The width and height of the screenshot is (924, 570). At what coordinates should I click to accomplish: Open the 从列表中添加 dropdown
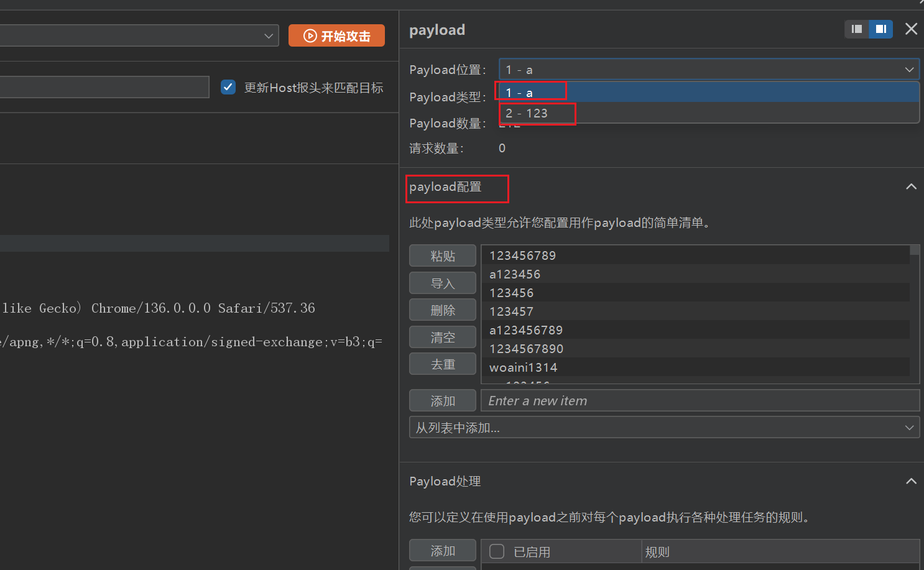point(663,428)
